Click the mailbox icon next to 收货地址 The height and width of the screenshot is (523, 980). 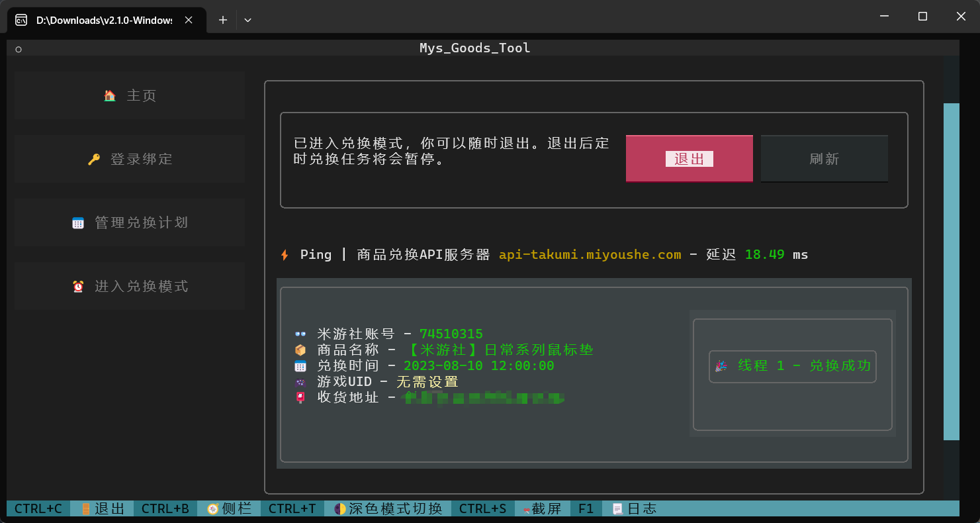coord(300,397)
